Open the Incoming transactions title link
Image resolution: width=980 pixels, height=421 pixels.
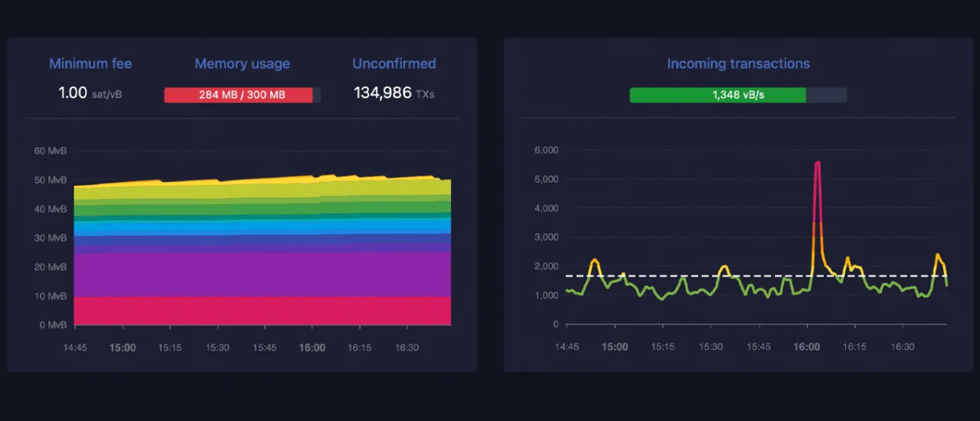coord(737,64)
